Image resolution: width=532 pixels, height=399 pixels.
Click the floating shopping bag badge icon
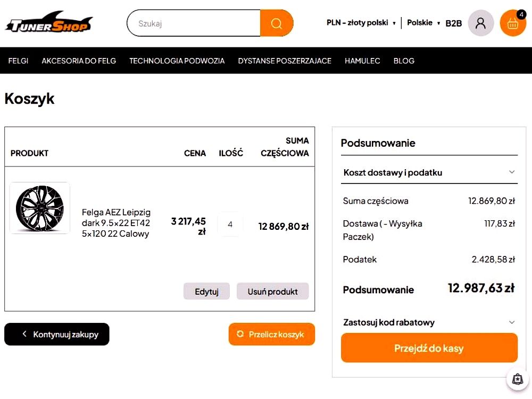click(518, 379)
